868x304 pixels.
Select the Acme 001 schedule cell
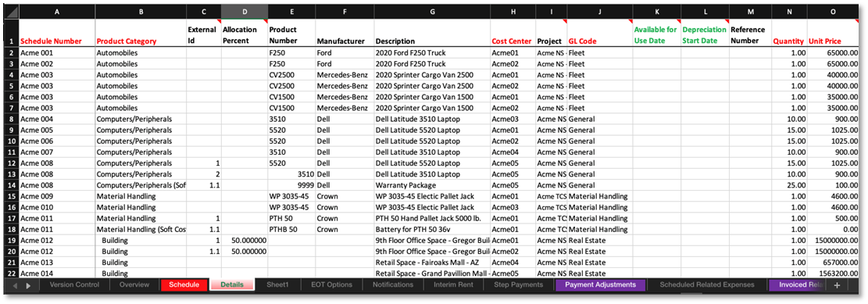tap(57, 53)
